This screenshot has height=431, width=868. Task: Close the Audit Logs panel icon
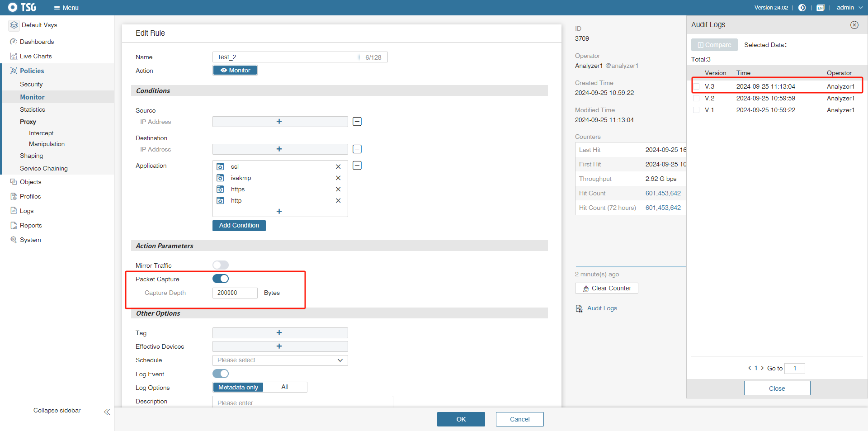[x=854, y=25]
